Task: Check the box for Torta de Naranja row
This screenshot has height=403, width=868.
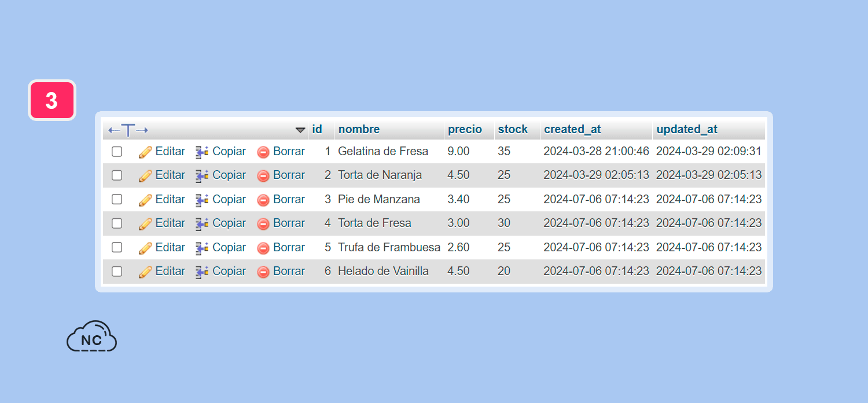Action: [x=117, y=175]
